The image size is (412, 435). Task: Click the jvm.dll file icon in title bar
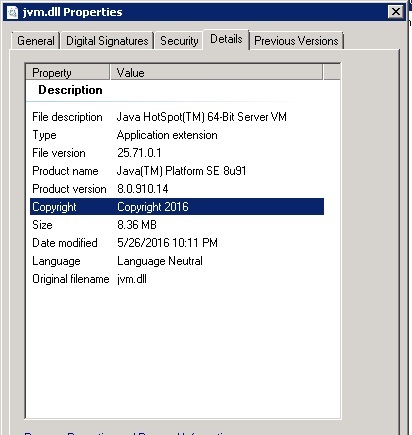(x=12, y=12)
